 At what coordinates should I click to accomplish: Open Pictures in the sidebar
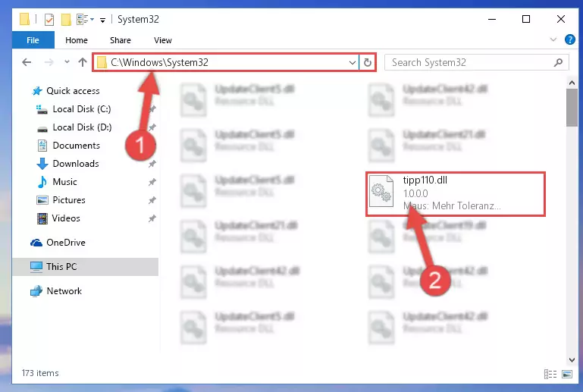point(69,200)
